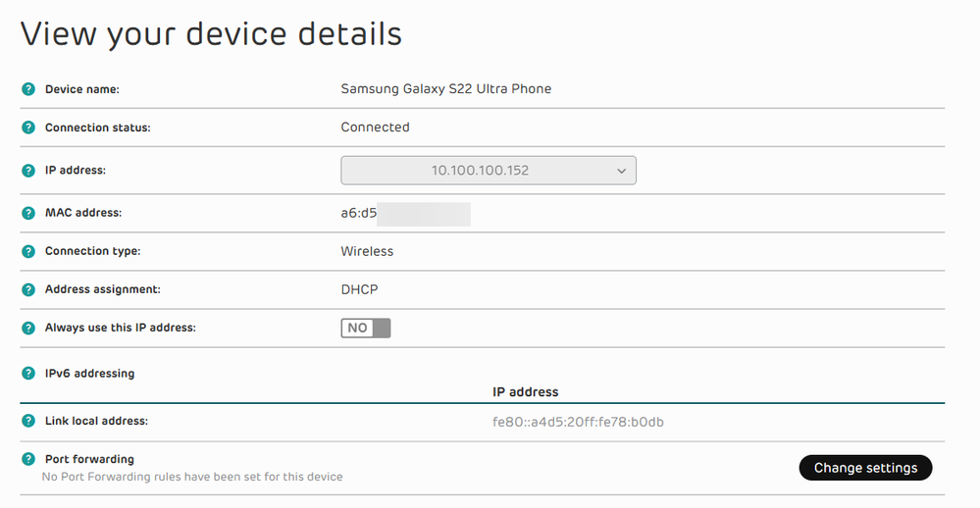Show help for IPv6 addressing
The height and width of the screenshot is (508, 980).
[x=28, y=373]
